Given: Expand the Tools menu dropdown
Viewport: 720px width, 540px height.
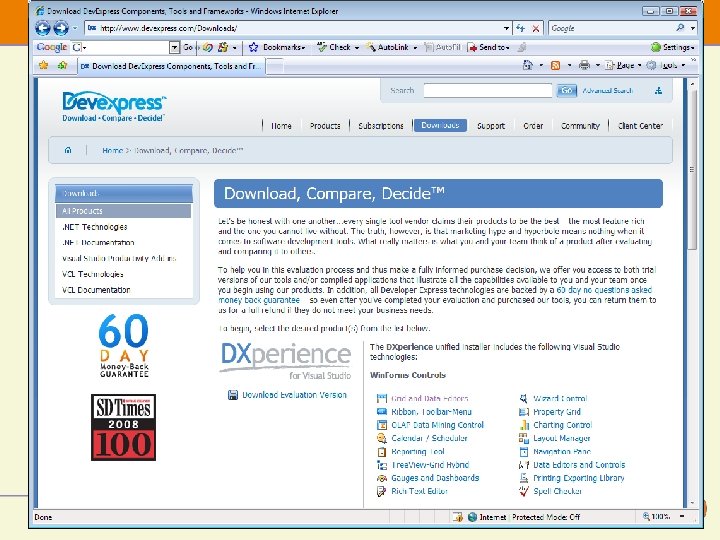Looking at the screenshot, I should [683, 66].
